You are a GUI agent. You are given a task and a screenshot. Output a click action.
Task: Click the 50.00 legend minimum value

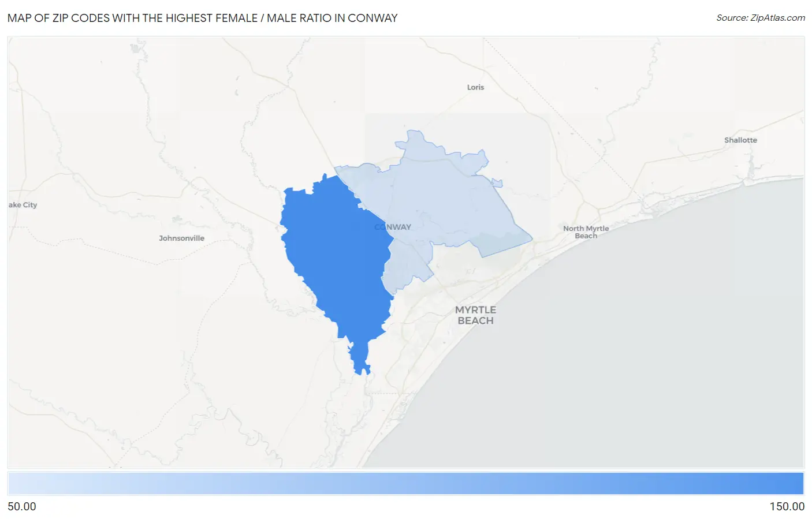point(22,506)
